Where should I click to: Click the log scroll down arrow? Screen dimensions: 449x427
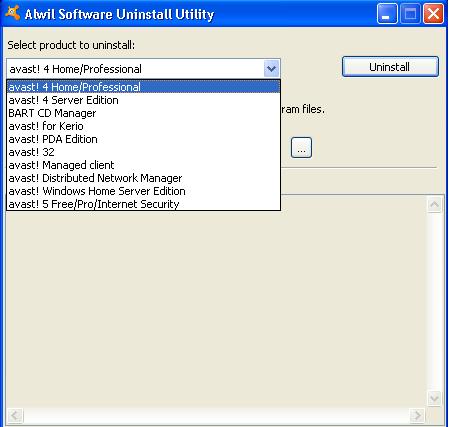point(434,398)
